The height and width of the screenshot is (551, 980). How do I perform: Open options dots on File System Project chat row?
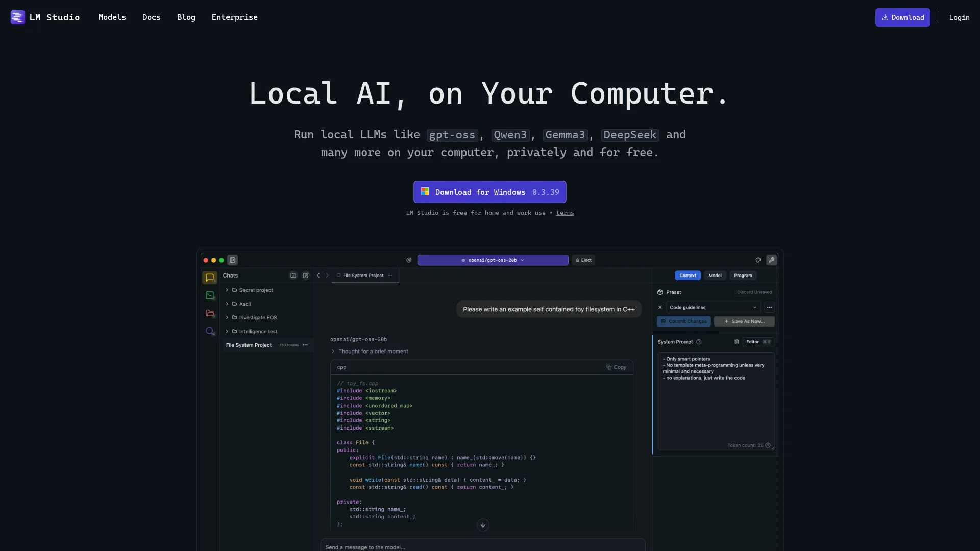(x=305, y=345)
